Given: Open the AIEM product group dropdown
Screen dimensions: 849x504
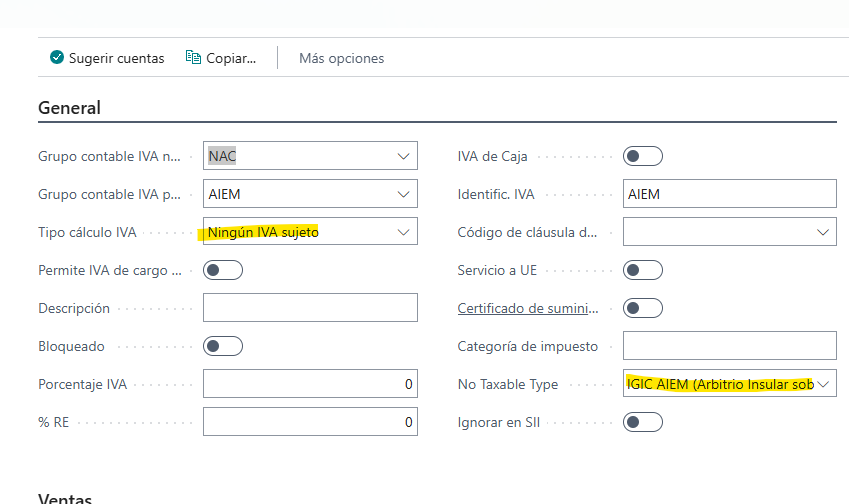Looking at the screenshot, I should 403,194.
